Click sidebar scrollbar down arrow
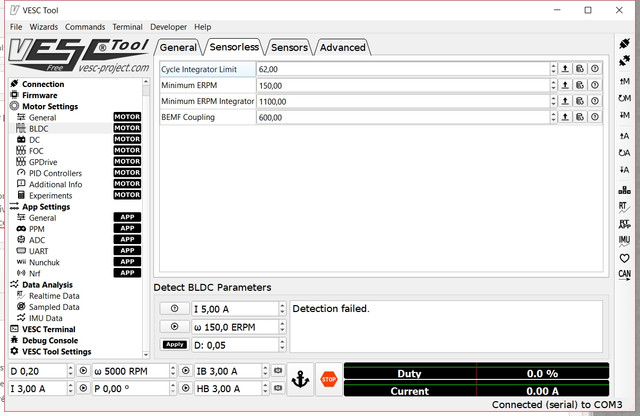 click(x=146, y=355)
